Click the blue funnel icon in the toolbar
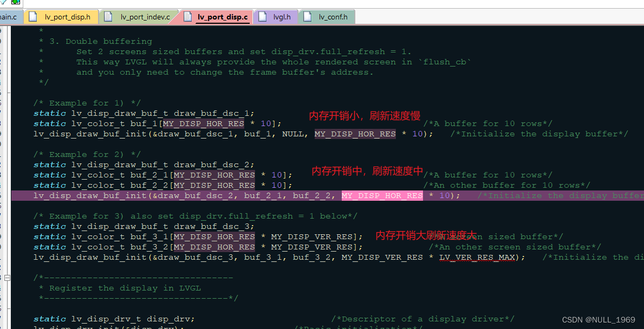The height and width of the screenshot is (329, 644). coord(3,2)
